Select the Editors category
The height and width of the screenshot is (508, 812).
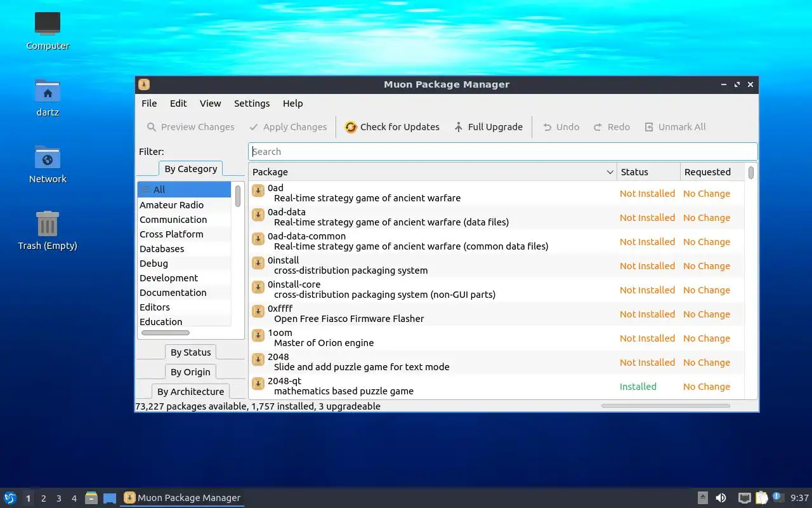pyautogui.click(x=185, y=307)
